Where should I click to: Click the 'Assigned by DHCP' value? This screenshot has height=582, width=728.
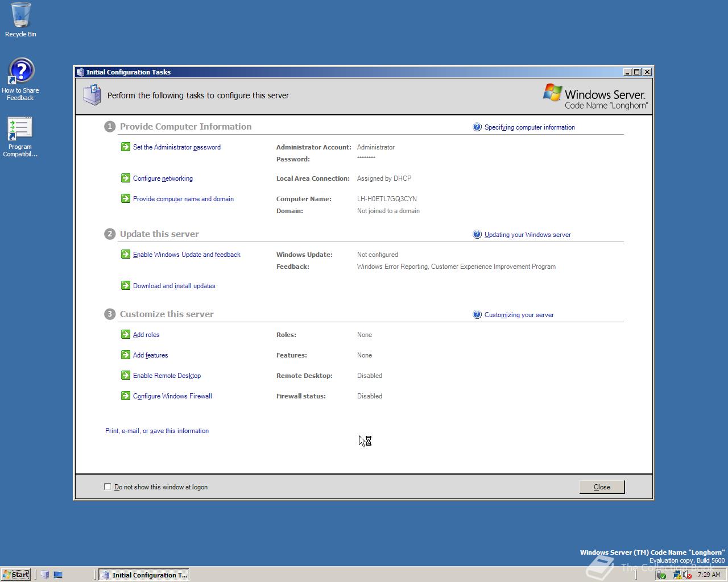click(384, 178)
